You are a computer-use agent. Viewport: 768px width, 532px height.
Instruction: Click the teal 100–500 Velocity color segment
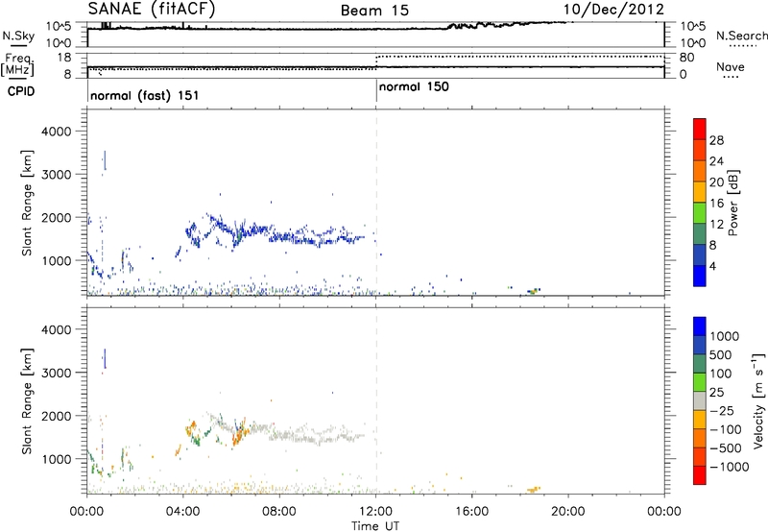700,364
